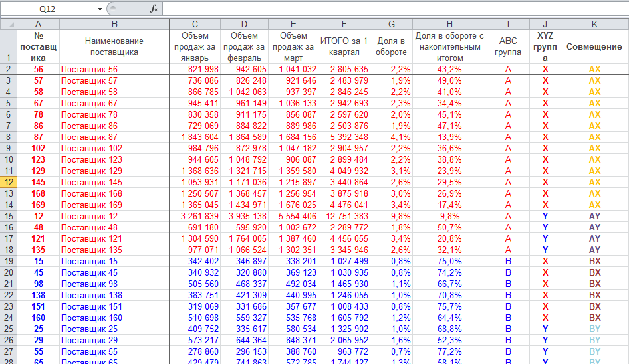This screenshot has height=364, width=629.
Task: Select column H header
Action: [x=449, y=24]
